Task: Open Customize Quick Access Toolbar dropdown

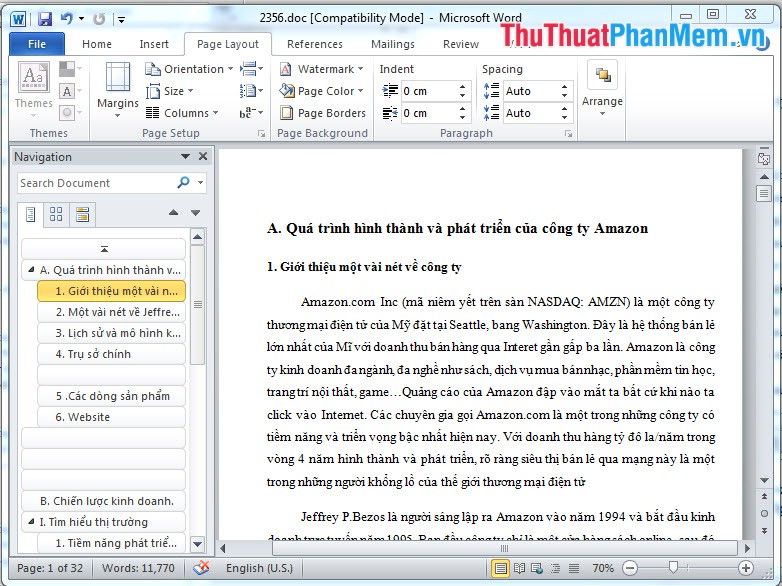Action: coord(121,19)
